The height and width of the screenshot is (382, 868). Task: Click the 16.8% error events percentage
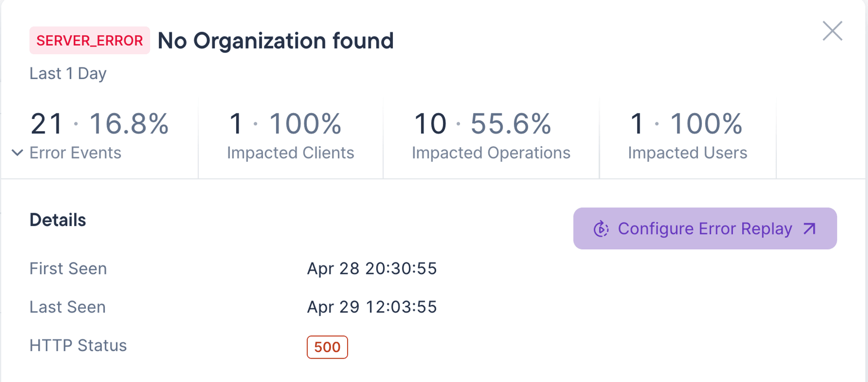point(129,124)
